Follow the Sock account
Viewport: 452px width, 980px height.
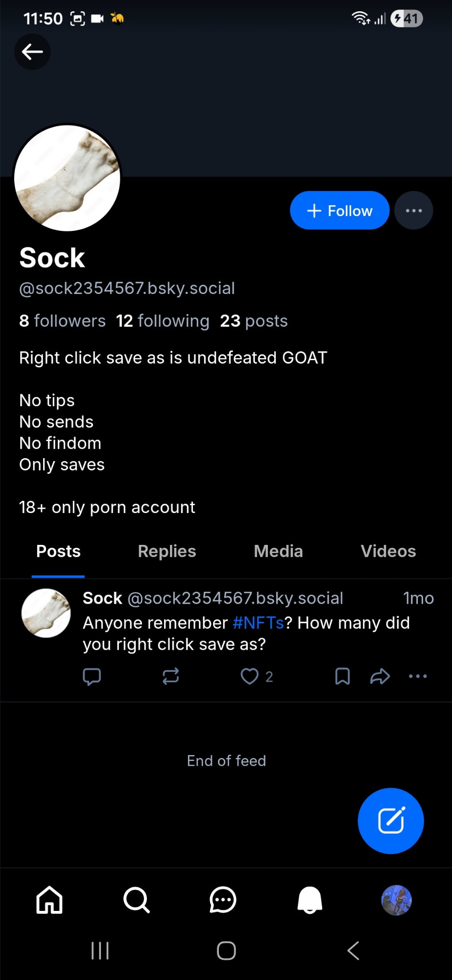(339, 211)
